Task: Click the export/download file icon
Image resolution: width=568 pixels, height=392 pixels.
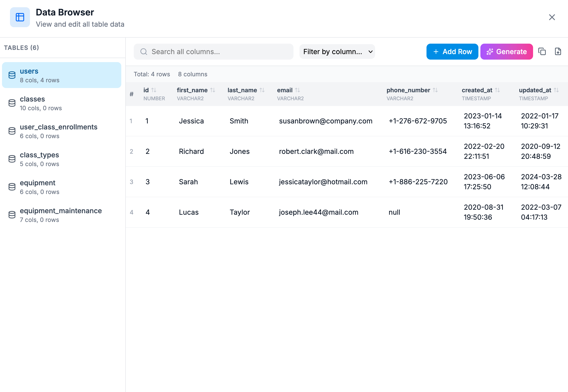Action: [558, 52]
